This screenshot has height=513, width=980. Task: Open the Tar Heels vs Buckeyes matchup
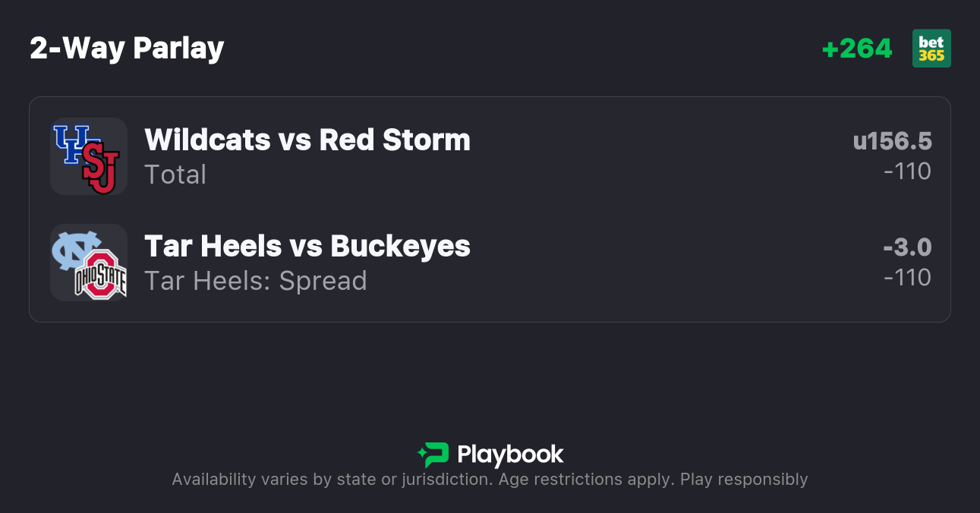(x=307, y=246)
